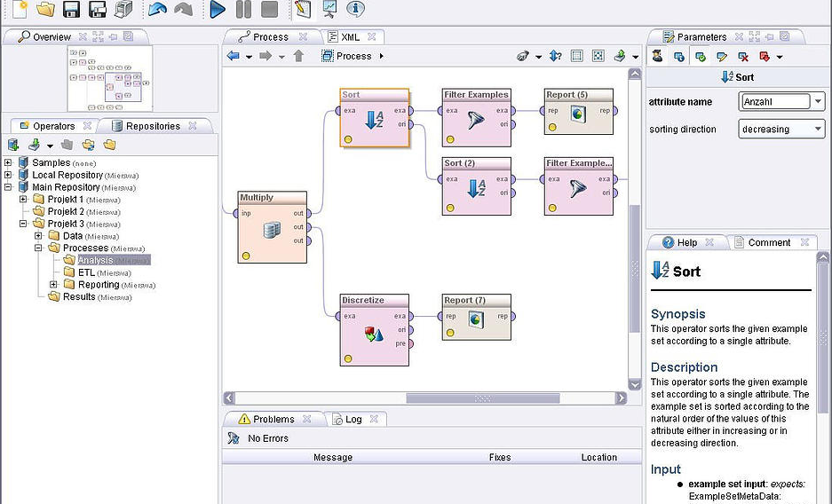The image size is (832, 504).
Task: Expand the Samples repository node
Action: (x=8, y=162)
